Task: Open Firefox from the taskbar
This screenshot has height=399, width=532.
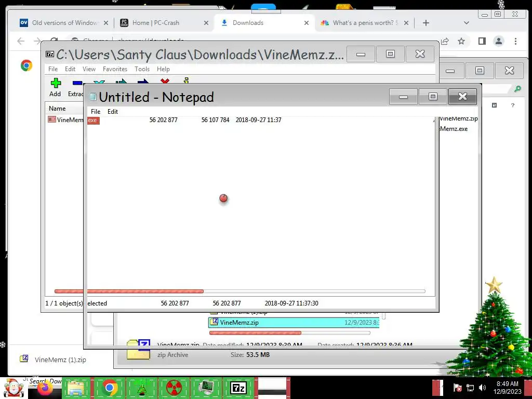Action: 45,389
